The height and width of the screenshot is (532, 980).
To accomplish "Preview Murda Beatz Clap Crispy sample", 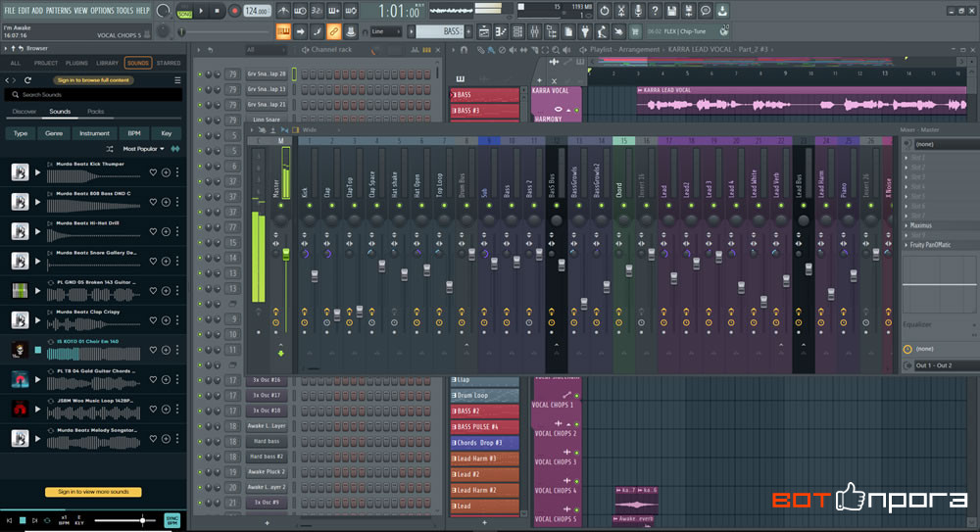I will tap(37, 320).
